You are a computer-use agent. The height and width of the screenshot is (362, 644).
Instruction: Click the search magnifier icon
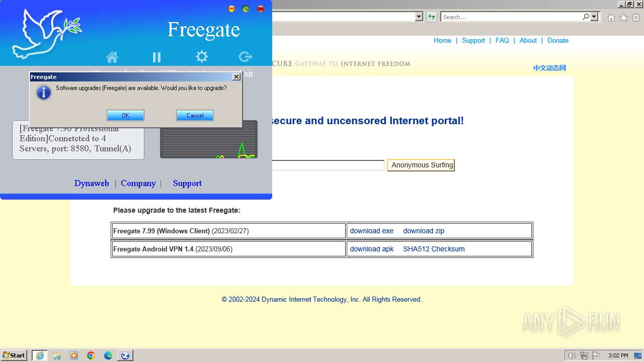point(586,17)
